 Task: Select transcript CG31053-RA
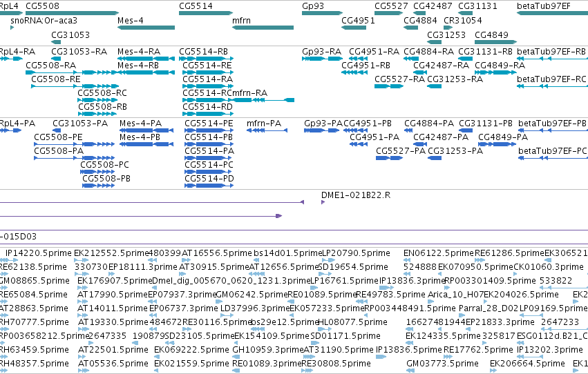pos(79,51)
